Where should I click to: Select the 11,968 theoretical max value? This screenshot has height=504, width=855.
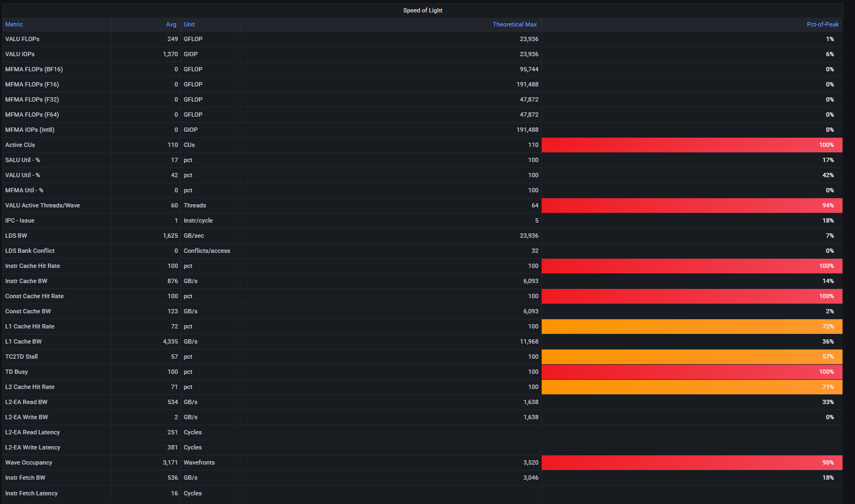click(529, 341)
